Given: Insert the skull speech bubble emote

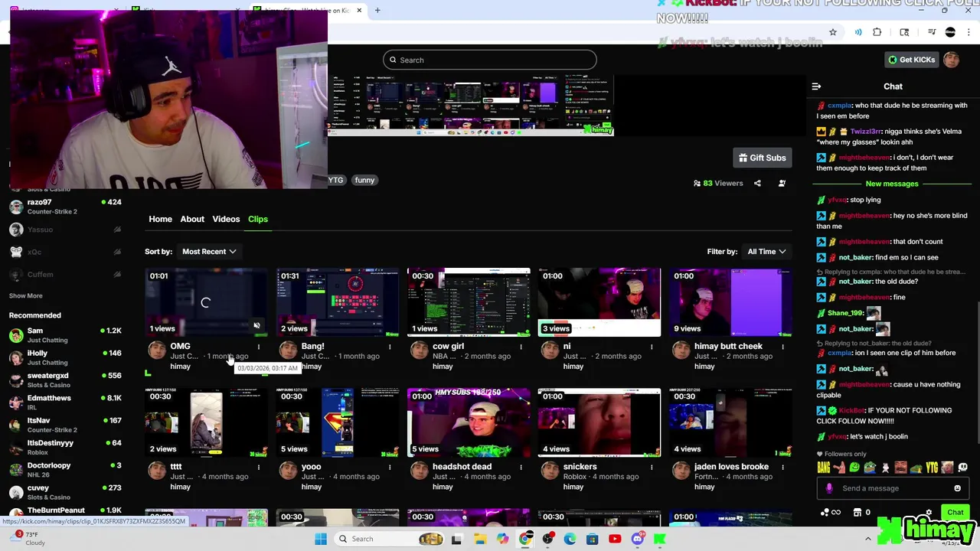Looking at the screenshot, I should point(962,468).
